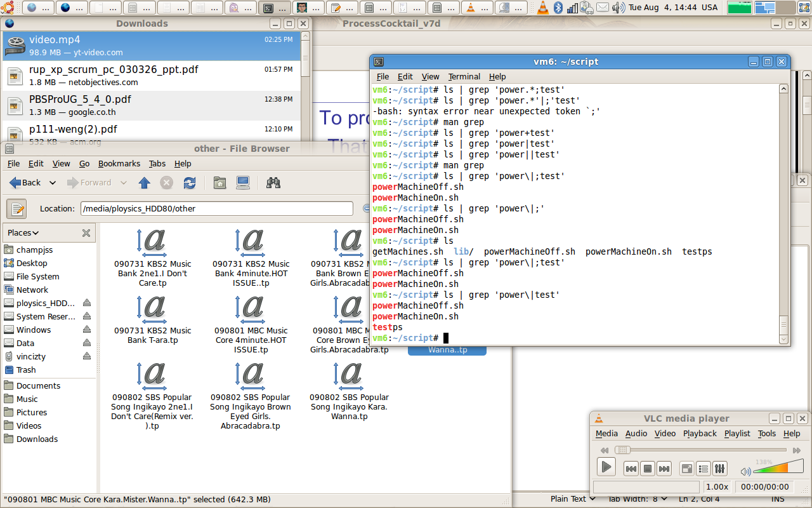Click the Computer icon in File Browser toolbar

point(242,183)
